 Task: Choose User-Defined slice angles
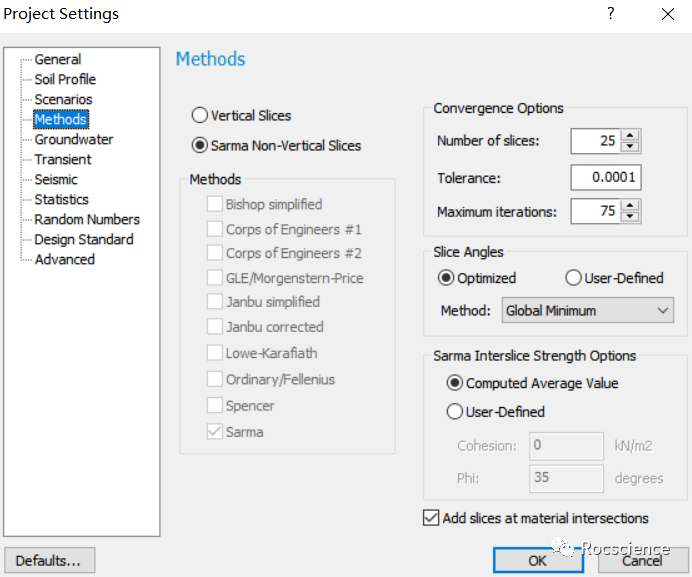[x=574, y=278]
